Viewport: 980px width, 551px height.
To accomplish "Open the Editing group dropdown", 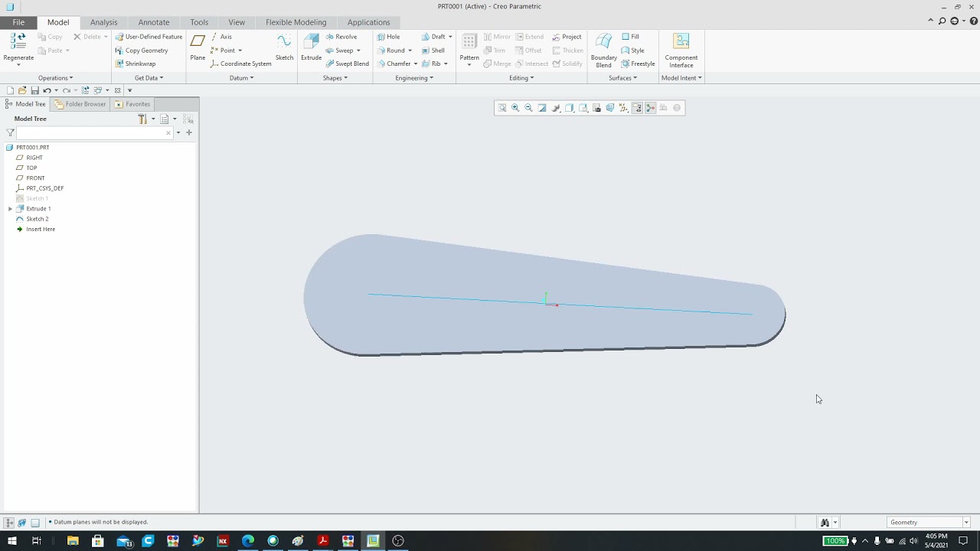I will pyautogui.click(x=521, y=78).
